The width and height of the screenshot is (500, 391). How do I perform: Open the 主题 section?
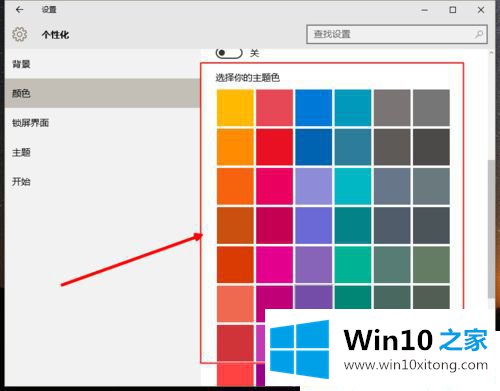(x=102, y=152)
